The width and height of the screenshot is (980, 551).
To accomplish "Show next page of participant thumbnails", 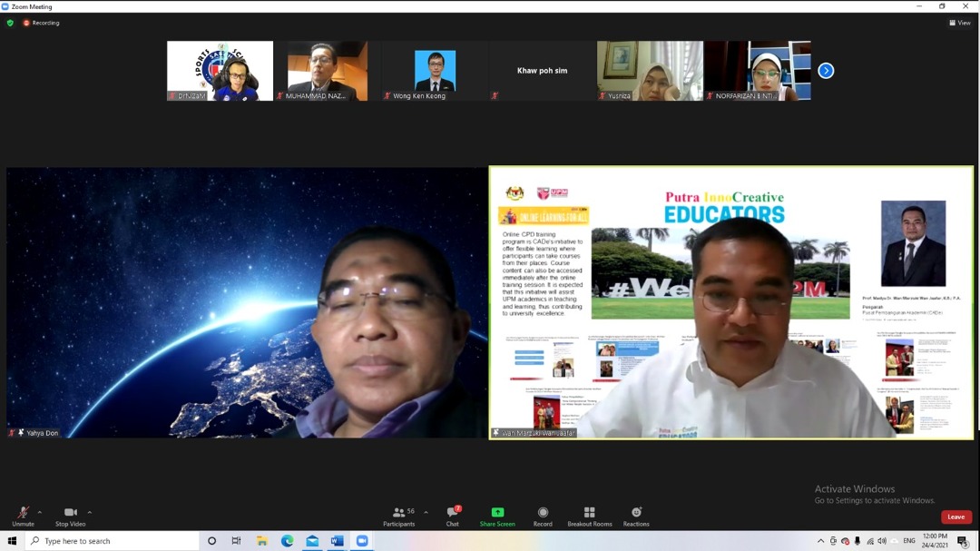I will point(826,71).
